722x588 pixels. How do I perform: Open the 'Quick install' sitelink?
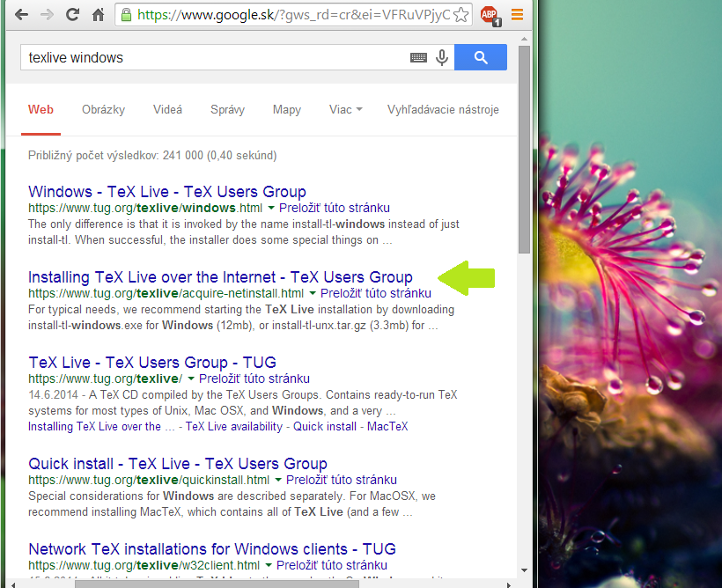(325, 426)
